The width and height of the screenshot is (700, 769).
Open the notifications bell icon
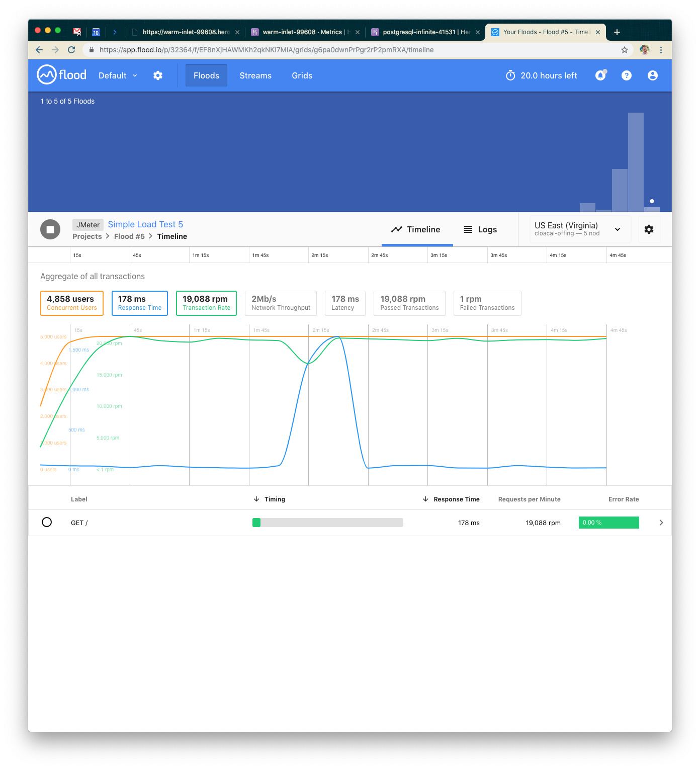click(600, 75)
